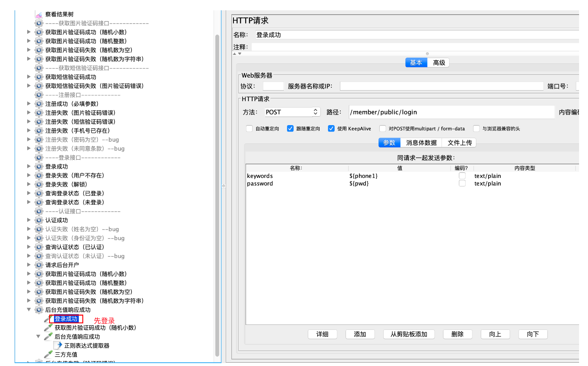
Task: Click the gear icon beside 登录失败（用户不存在）
Action: click(x=39, y=175)
